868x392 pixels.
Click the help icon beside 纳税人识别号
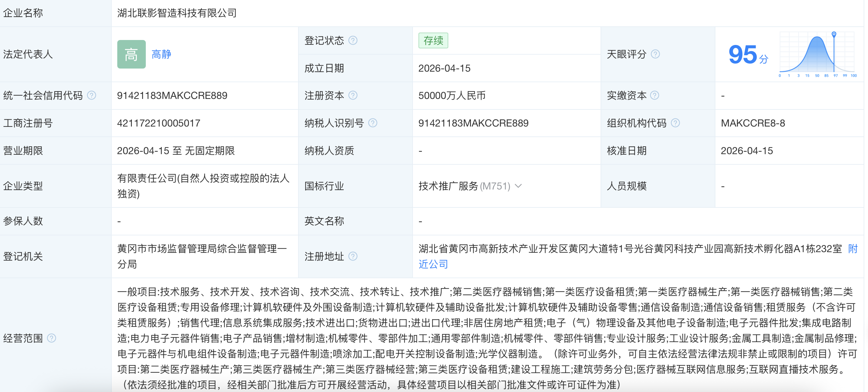[x=373, y=123]
